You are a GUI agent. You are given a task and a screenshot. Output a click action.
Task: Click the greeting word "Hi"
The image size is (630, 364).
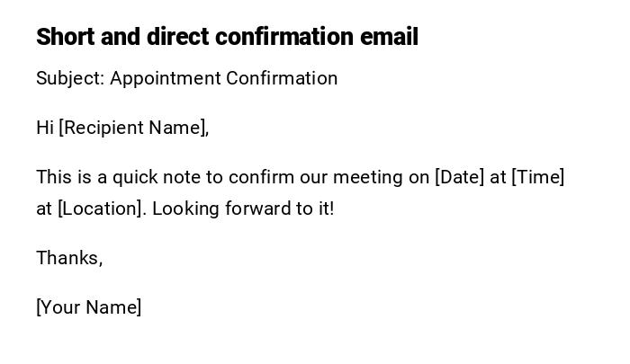(45, 128)
